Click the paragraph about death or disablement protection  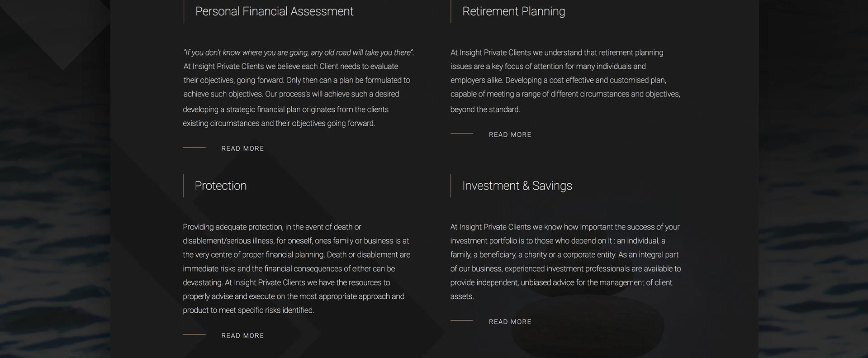coord(296,268)
